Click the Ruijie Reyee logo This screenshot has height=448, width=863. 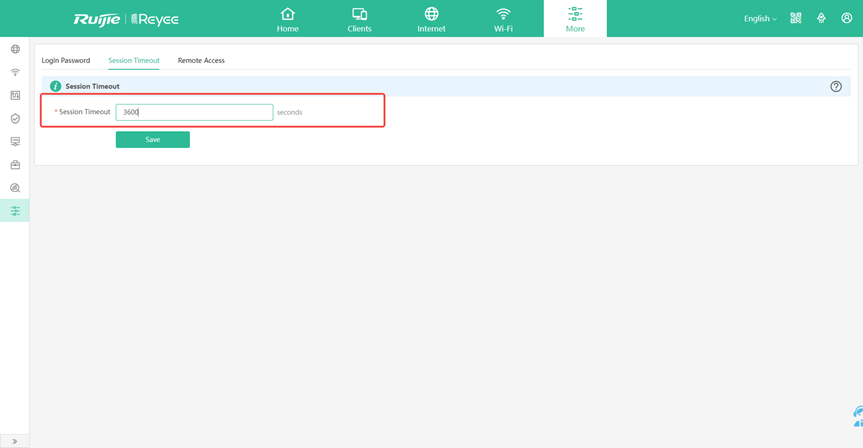click(x=126, y=19)
